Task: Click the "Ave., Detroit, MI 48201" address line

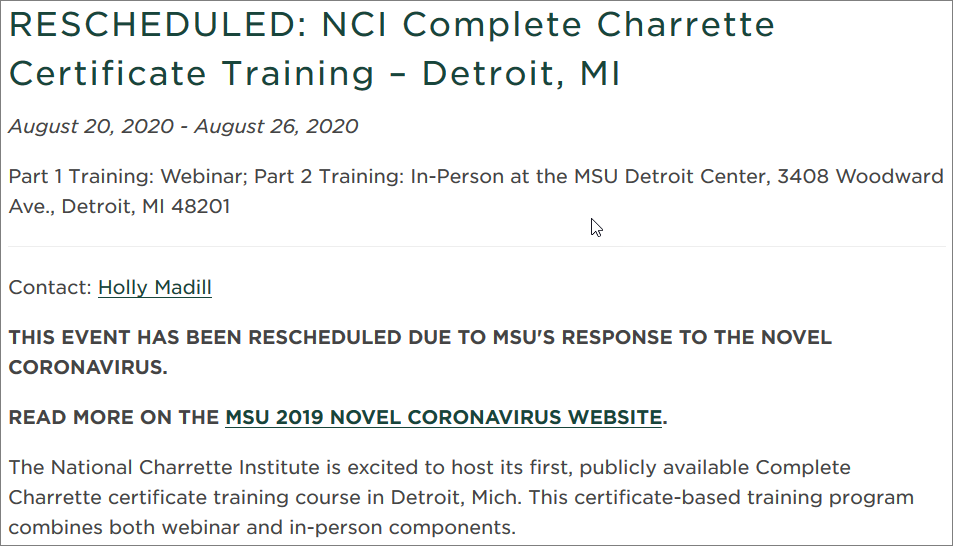Action: (120, 207)
